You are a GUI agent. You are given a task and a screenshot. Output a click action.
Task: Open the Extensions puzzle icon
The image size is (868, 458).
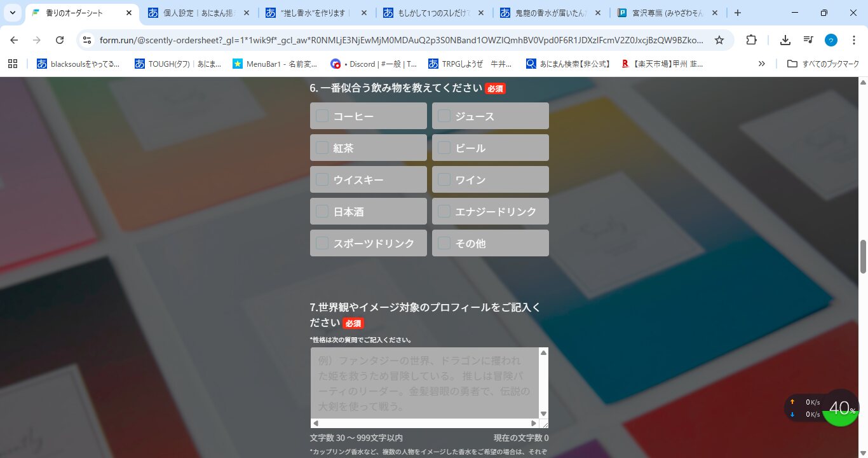[x=751, y=40]
